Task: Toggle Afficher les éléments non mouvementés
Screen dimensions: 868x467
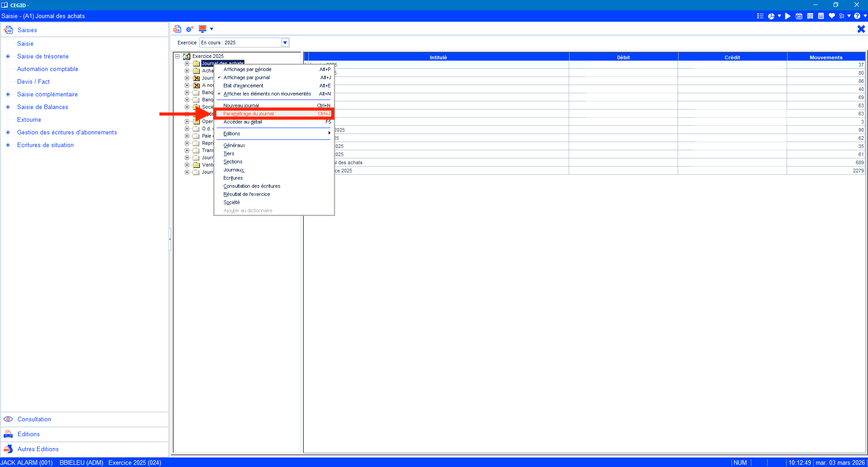Action: (x=274, y=94)
